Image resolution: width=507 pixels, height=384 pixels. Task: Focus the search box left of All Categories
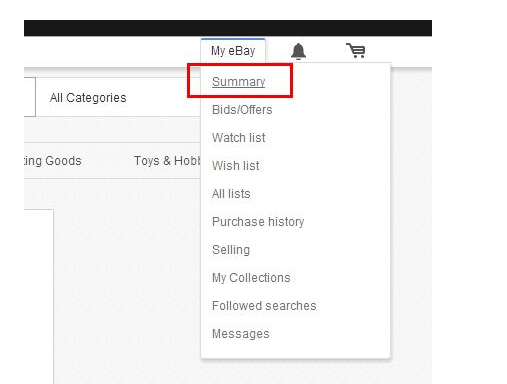(x=30, y=97)
